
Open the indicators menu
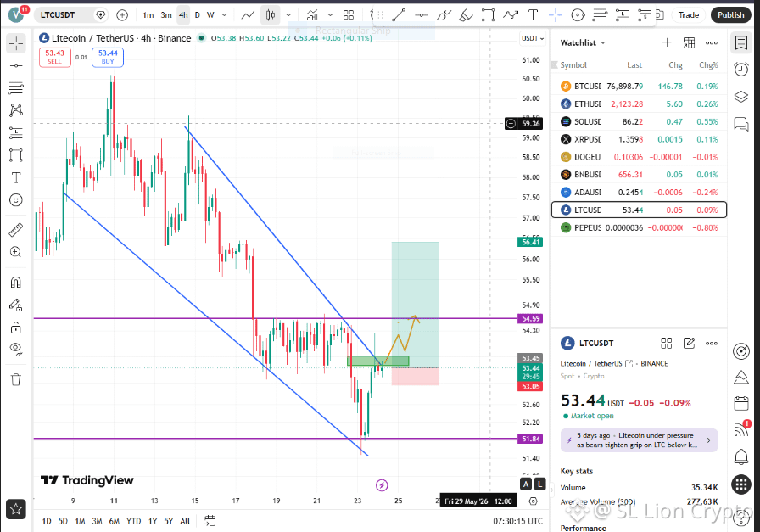pyautogui.click(x=313, y=15)
